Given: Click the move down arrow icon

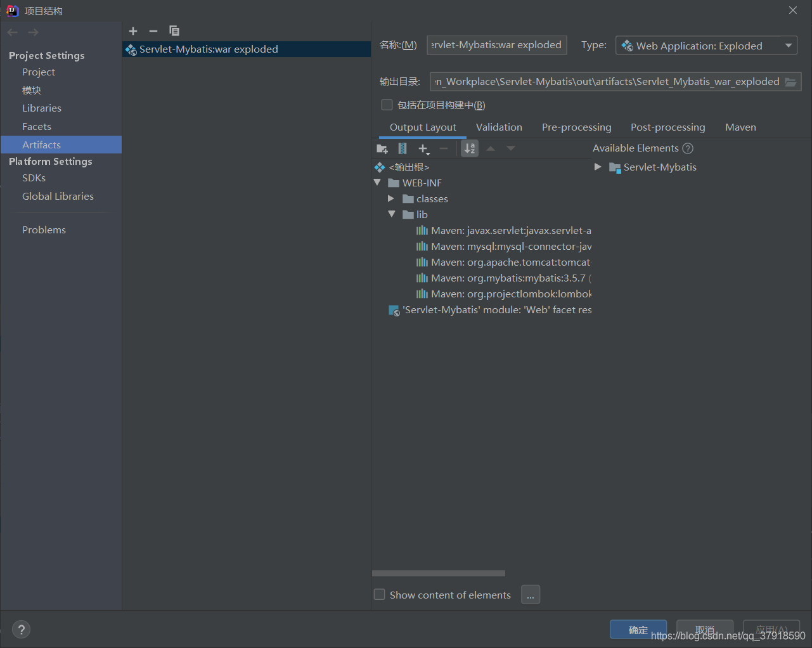Looking at the screenshot, I should [x=511, y=148].
